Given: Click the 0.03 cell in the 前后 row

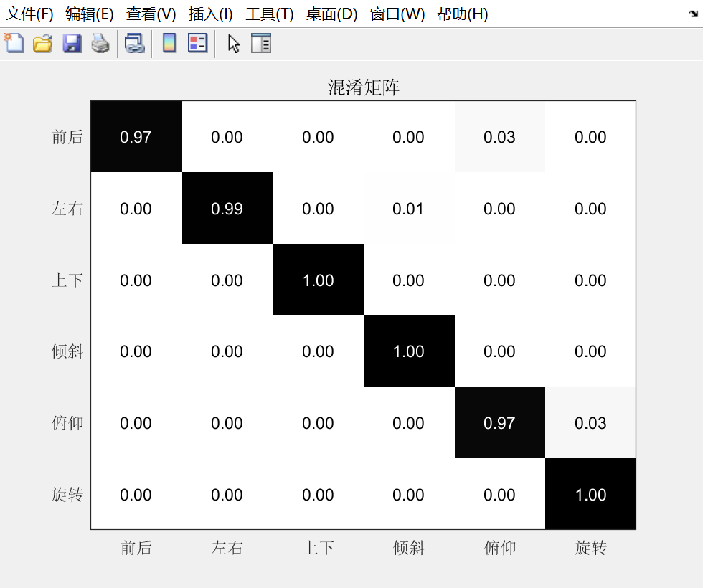Looking at the screenshot, I should pos(500,137).
